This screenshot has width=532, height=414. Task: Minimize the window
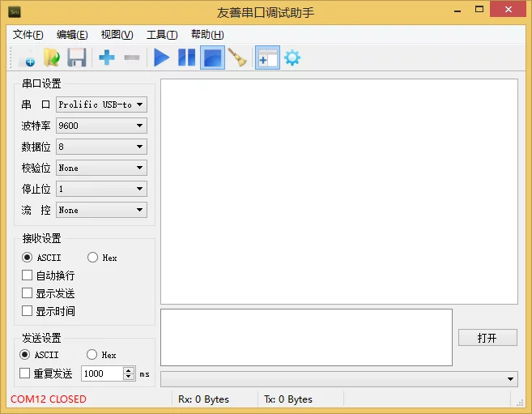(x=458, y=11)
